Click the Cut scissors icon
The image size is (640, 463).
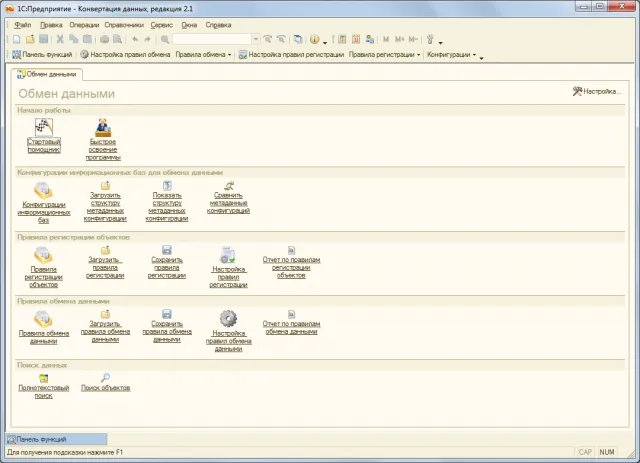pos(60,39)
